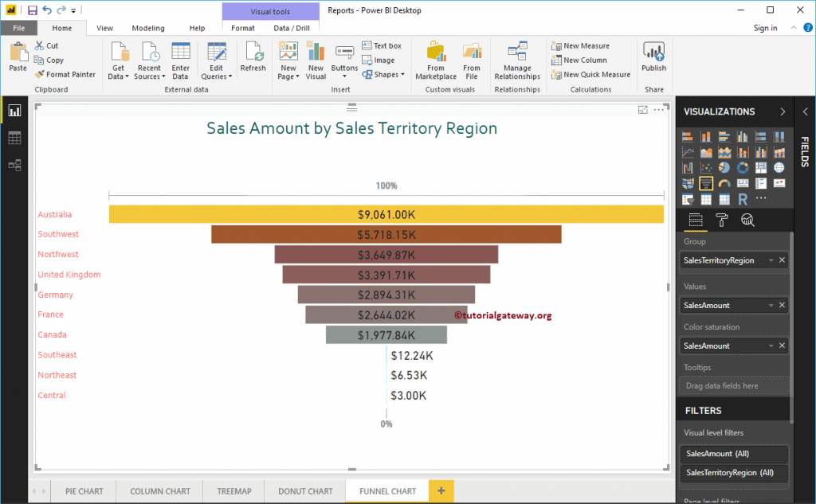The image size is (816, 504).
Task: Select the Donut chart visualization icon
Action: (x=743, y=168)
